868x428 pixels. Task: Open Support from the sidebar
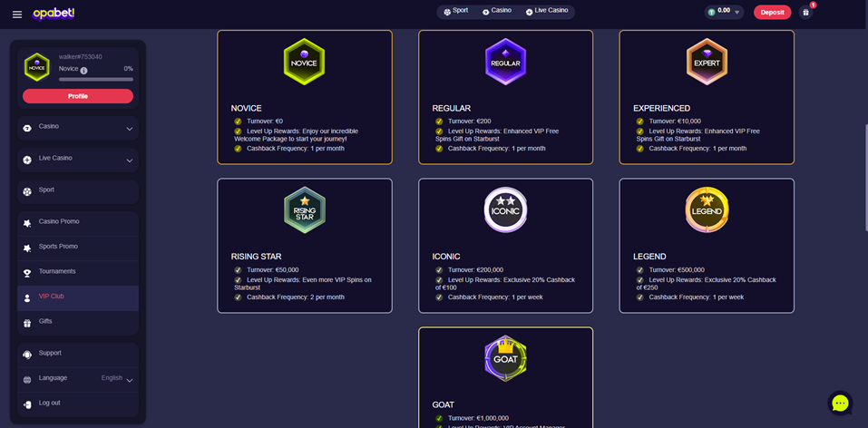click(x=78, y=355)
